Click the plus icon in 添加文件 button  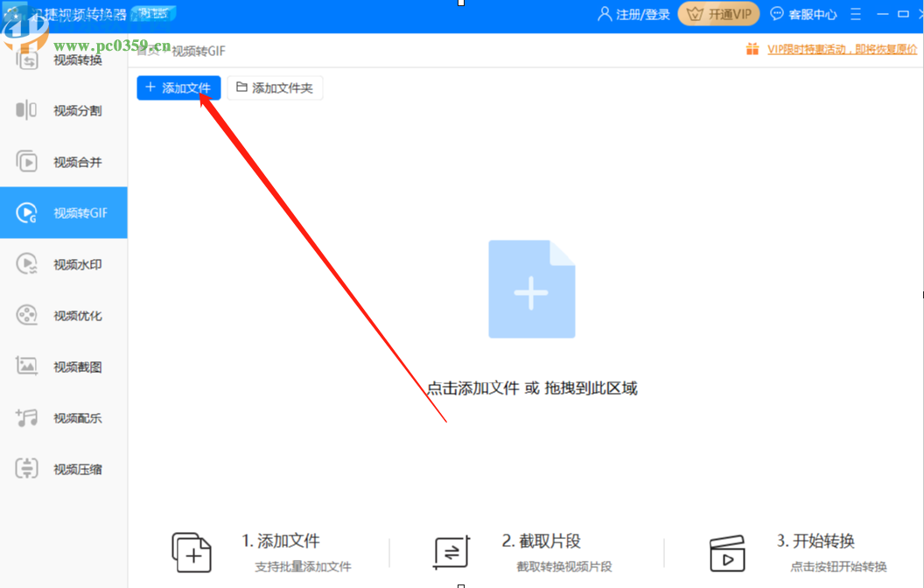(x=150, y=87)
